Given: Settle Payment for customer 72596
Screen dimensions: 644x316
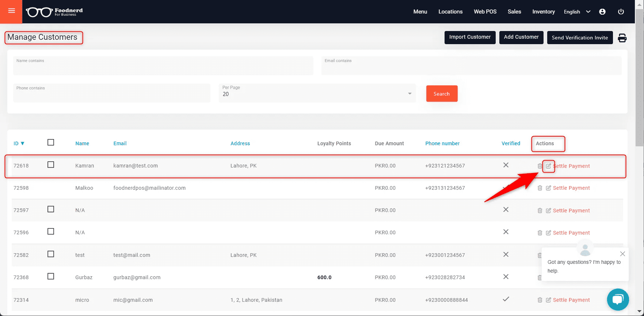Looking at the screenshot, I should tap(571, 233).
